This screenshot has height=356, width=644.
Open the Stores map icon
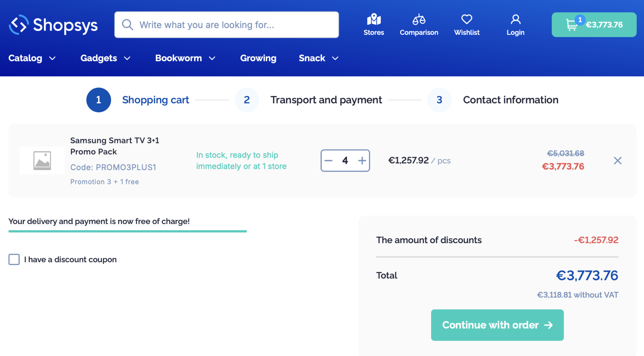(x=374, y=20)
